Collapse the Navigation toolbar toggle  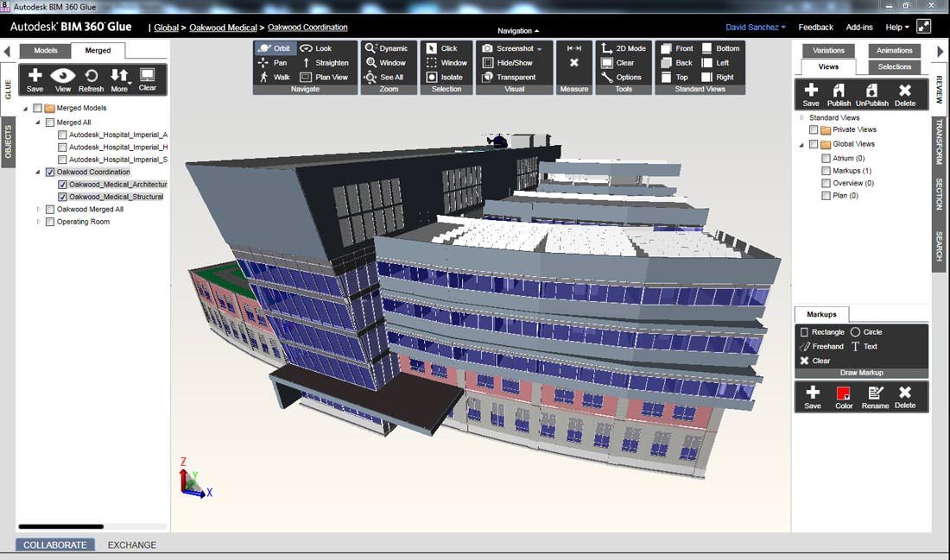point(518,31)
